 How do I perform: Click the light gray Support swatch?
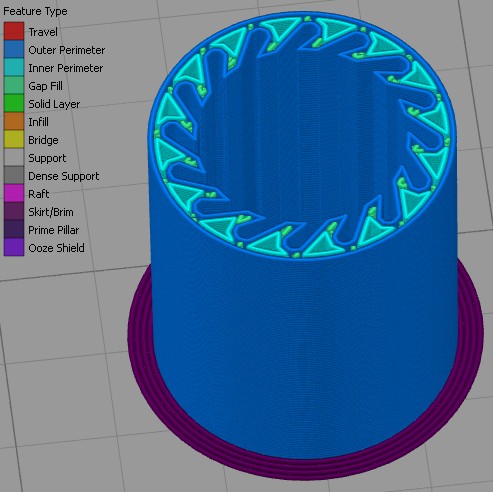(14, 157)
